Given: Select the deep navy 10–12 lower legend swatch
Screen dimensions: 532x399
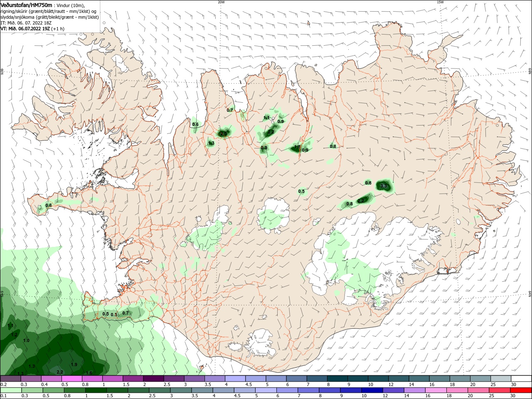Looking at the screenshot, I should pos(372,390).
